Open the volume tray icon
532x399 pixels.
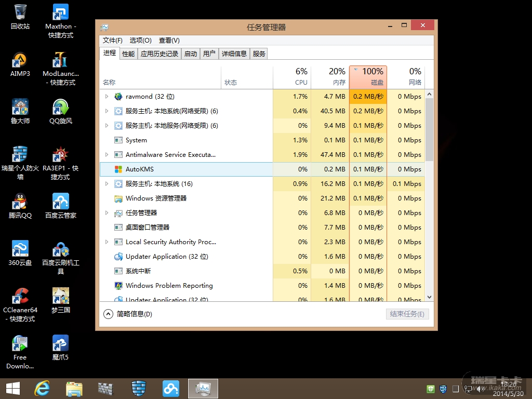pos(480,389)
